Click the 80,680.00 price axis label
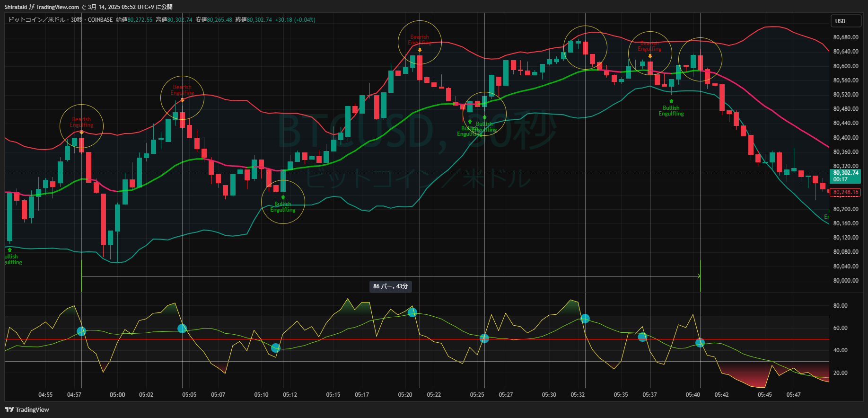This screenshot has height=418, width=868. (845, 37)
